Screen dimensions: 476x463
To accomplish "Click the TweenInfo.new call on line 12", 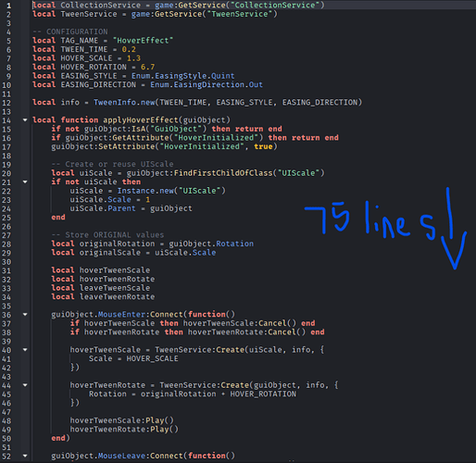I will pyautogui.click(x=124, y=103).
